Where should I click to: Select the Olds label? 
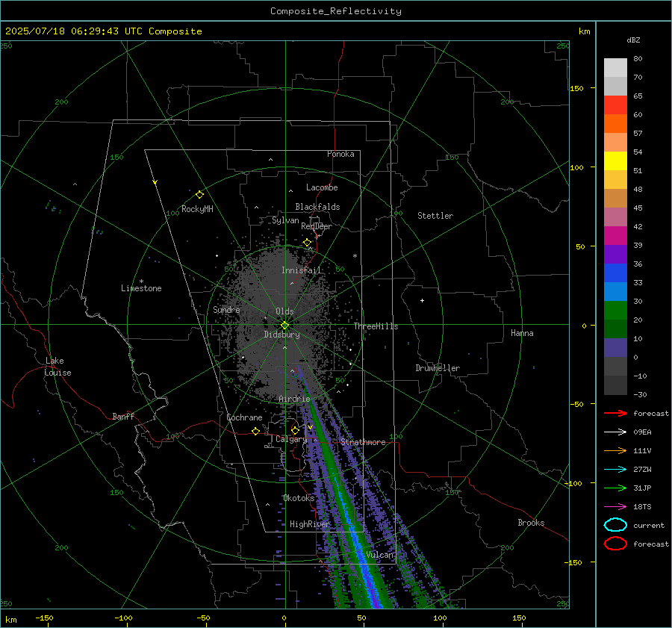284,311
